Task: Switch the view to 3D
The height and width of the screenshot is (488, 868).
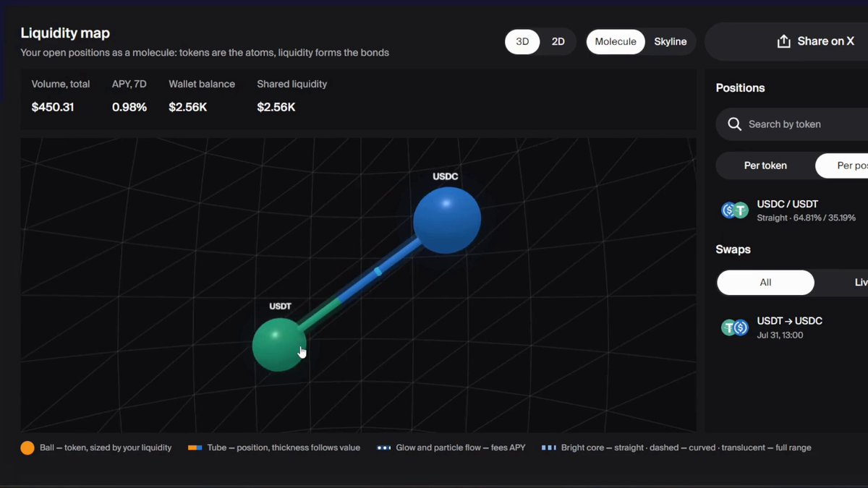Action: (x=522, y=42)
